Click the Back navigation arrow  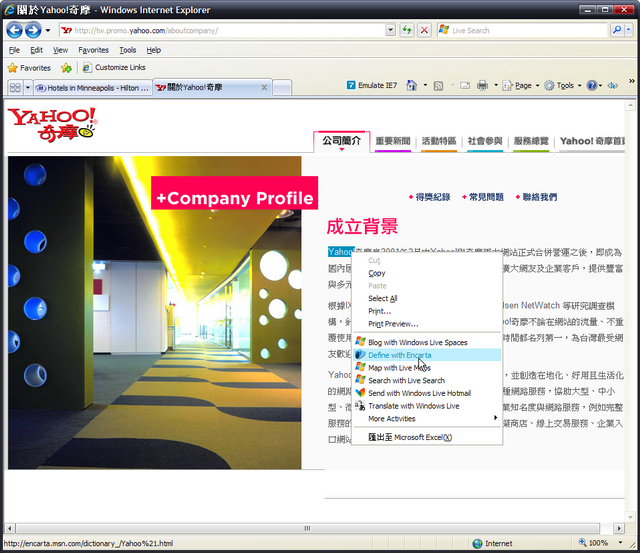coord(15,30)
